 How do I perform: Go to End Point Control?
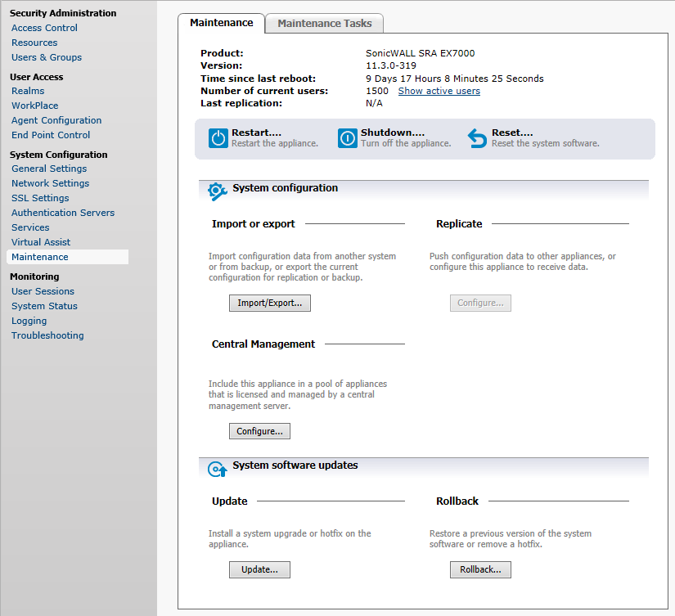click(x=51, y=135)
